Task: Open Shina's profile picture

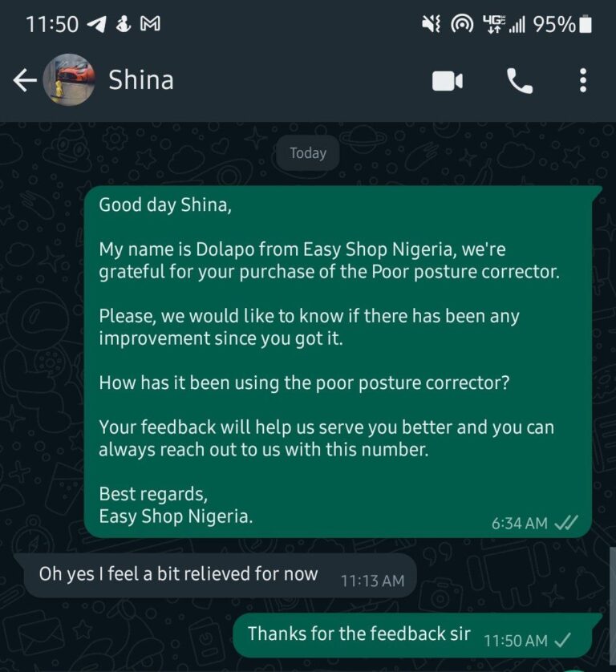Action: (69, 79)
